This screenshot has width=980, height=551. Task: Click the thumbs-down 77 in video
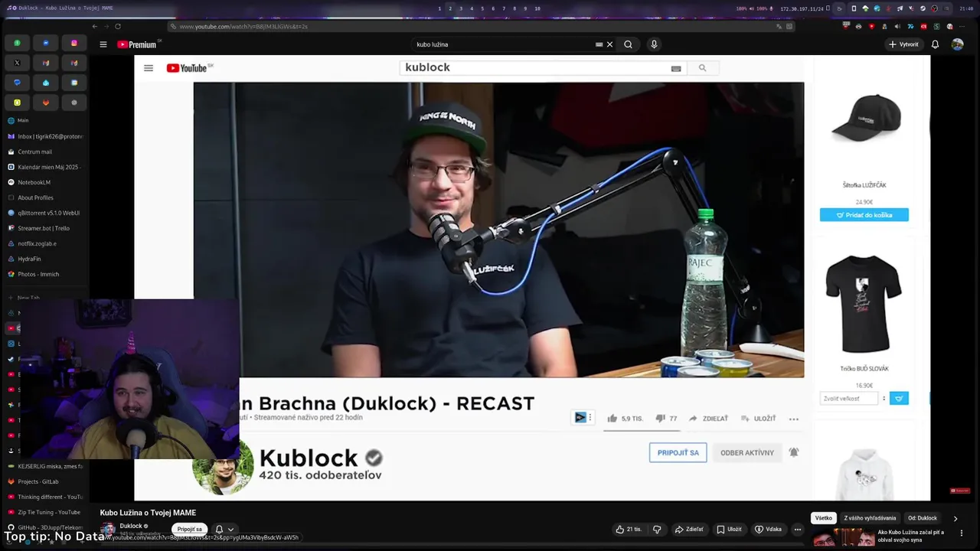666,419
